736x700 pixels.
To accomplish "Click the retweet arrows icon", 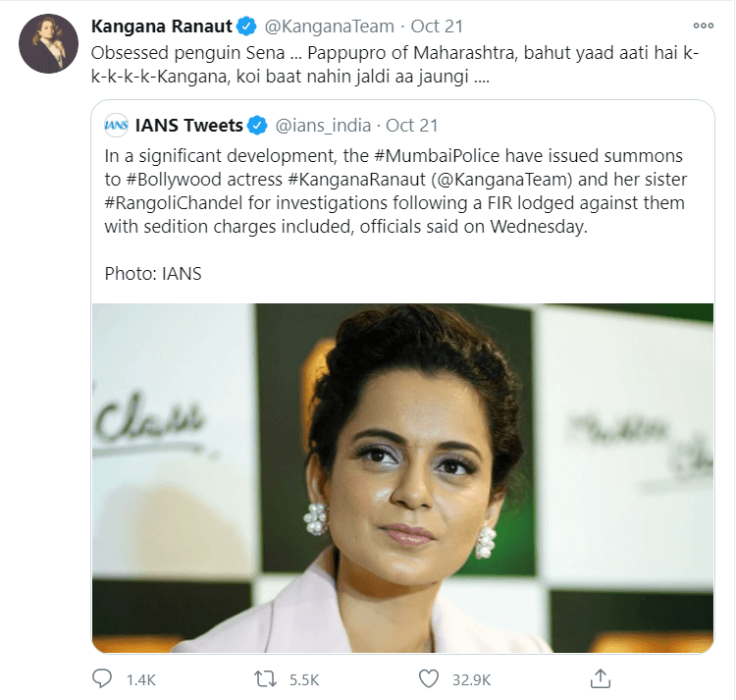I will tap(267, 678).
